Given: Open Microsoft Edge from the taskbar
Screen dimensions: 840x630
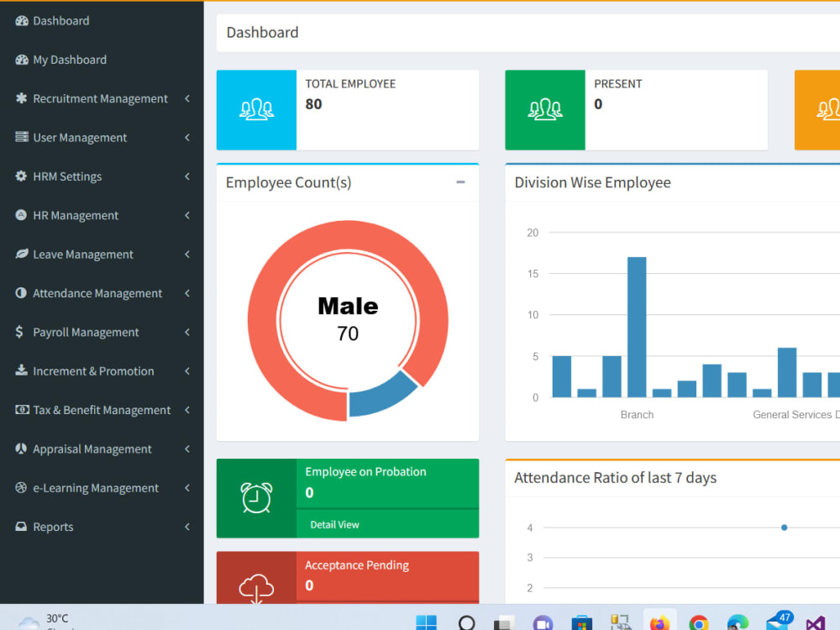Looking at the screenshot, I should [738, 623].
